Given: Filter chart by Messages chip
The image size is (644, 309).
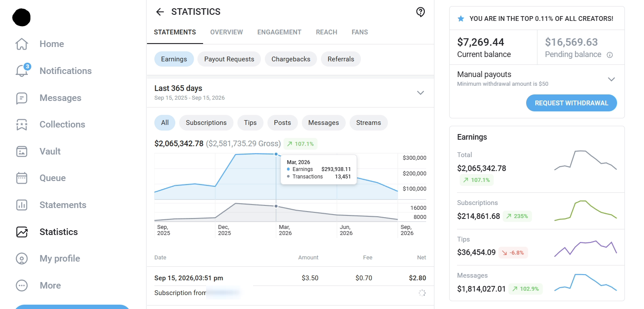Looking at the screenshot, I should tap(324, 123).
